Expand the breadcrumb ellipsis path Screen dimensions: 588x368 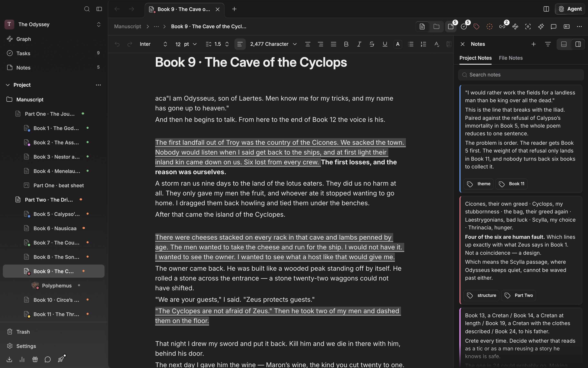pos(156,26)
